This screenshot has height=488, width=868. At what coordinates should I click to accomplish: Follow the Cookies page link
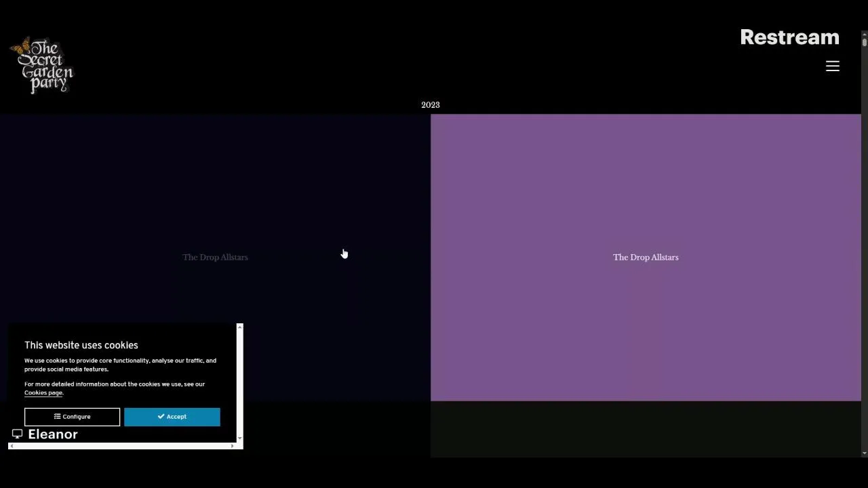coord(43,392)
